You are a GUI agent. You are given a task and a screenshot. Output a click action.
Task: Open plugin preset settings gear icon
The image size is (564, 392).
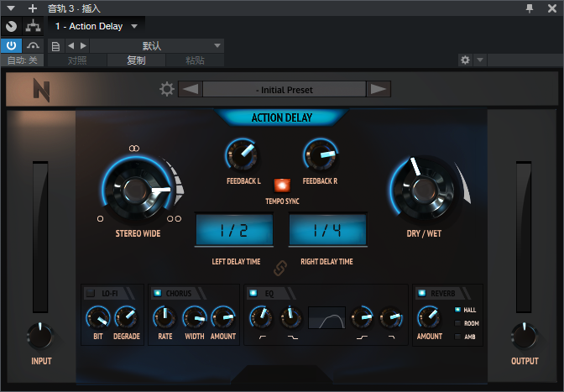[x=166, y=89]
